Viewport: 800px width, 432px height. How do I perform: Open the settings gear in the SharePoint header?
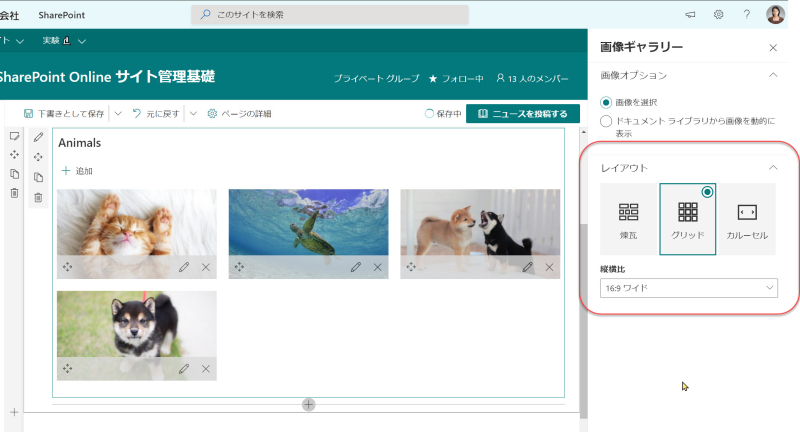click(x=718, y=15)
